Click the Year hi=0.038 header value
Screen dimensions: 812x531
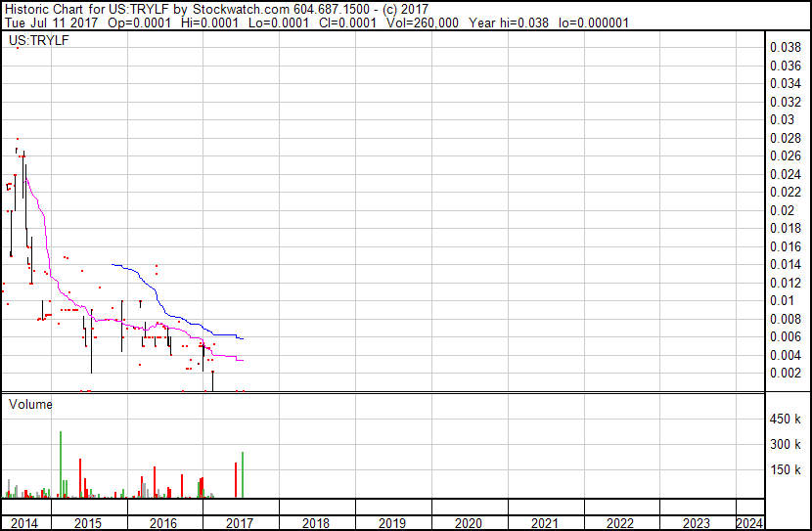tap(509, 22)
